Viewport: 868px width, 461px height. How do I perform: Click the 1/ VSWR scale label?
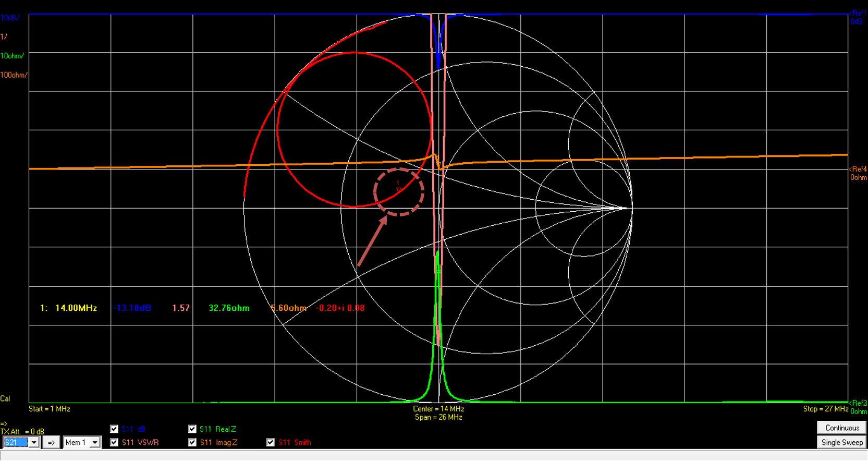pyautogui.click(x=4, y=37)
